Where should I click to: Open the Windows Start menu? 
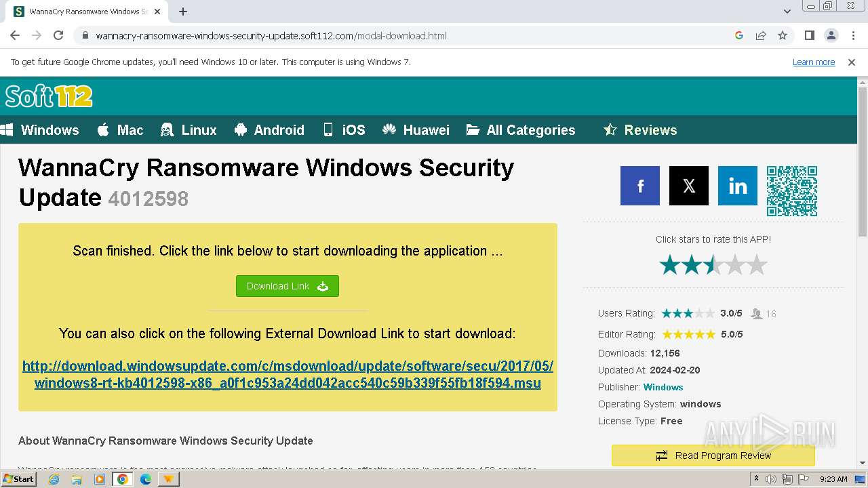coord(19,479)
